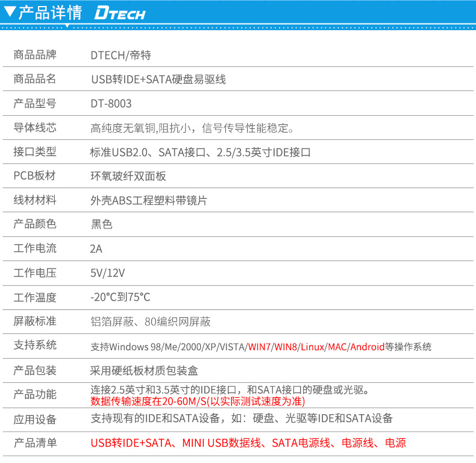Image resolution: width=476 pixels, height=463 pixels.
Task: Select the 黑色 product color value
Action: click(x=102, y=224)
